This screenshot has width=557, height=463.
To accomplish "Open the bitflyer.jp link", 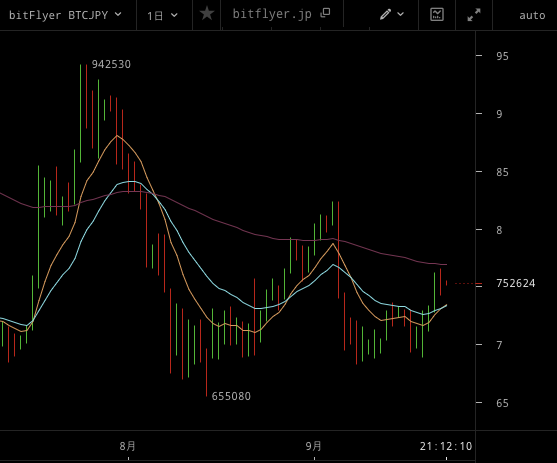I will [x=272, y=14].
